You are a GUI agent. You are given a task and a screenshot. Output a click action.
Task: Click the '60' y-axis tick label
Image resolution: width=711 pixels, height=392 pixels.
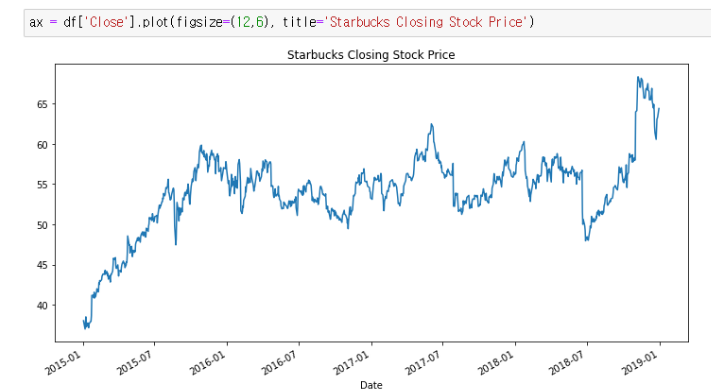pyautogui.click(x=42, y=145)
